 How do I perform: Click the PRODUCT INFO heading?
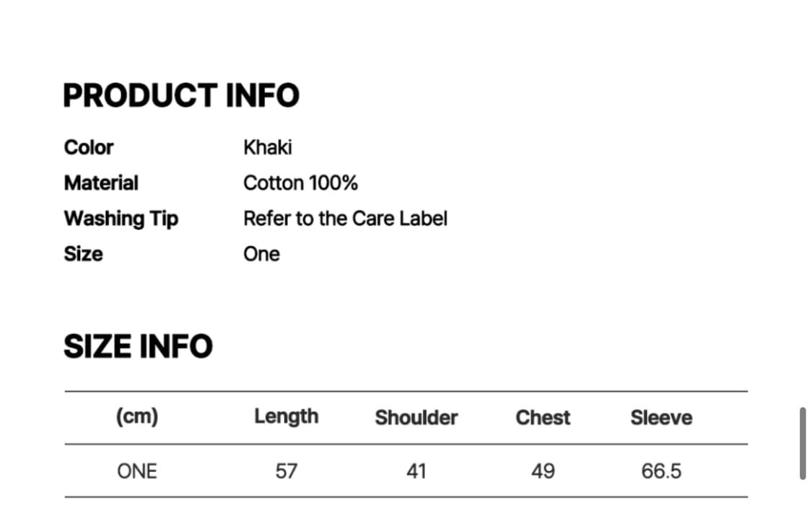click(x=181, y=95)
